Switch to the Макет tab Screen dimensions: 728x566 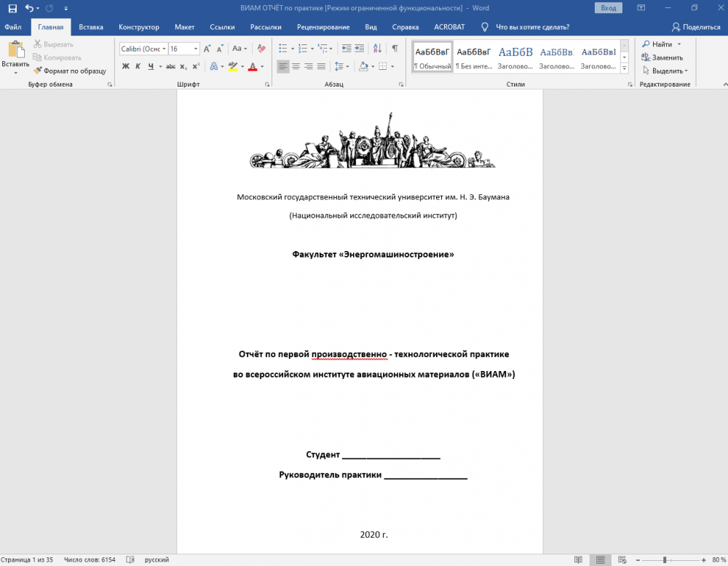pyautogui.click(x=184, y=27)
